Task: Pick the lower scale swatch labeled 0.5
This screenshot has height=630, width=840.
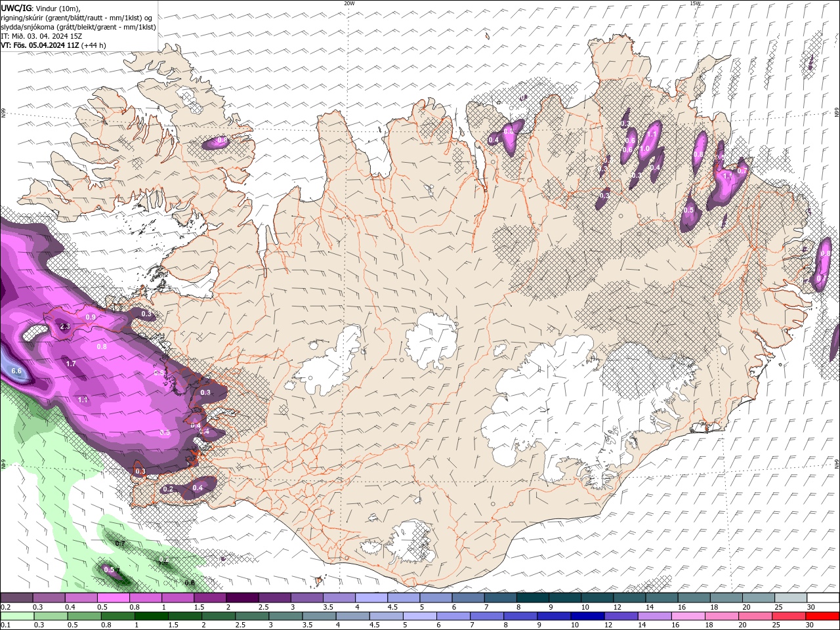Action: point(85,616)
